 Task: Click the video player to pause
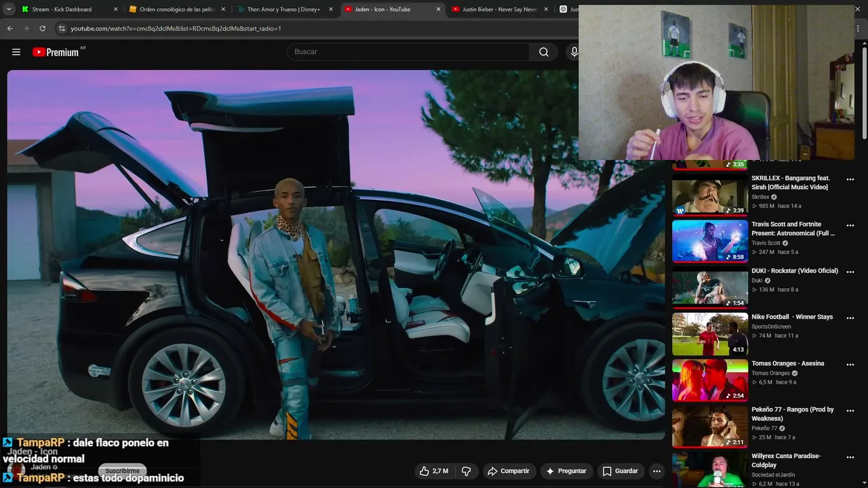coord(336,255)
